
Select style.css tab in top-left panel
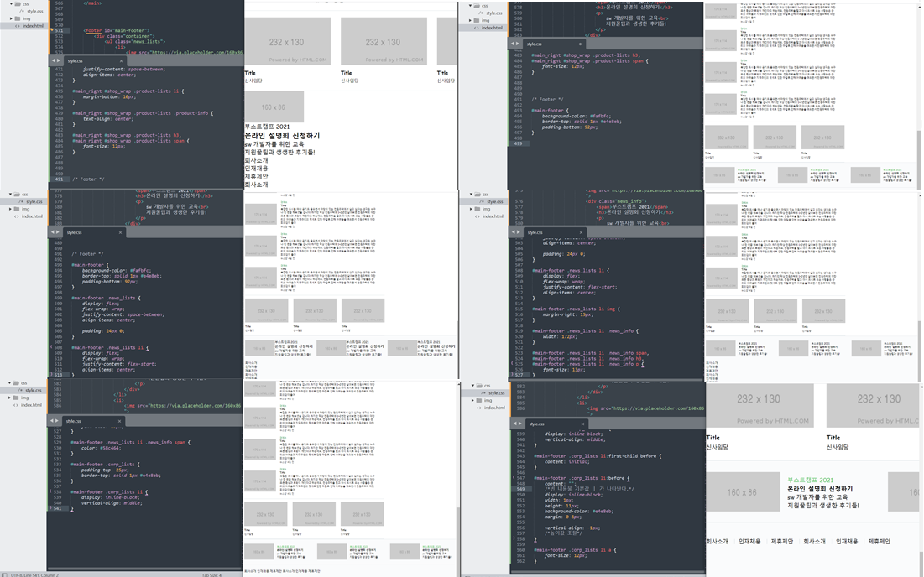coord(95,60)
